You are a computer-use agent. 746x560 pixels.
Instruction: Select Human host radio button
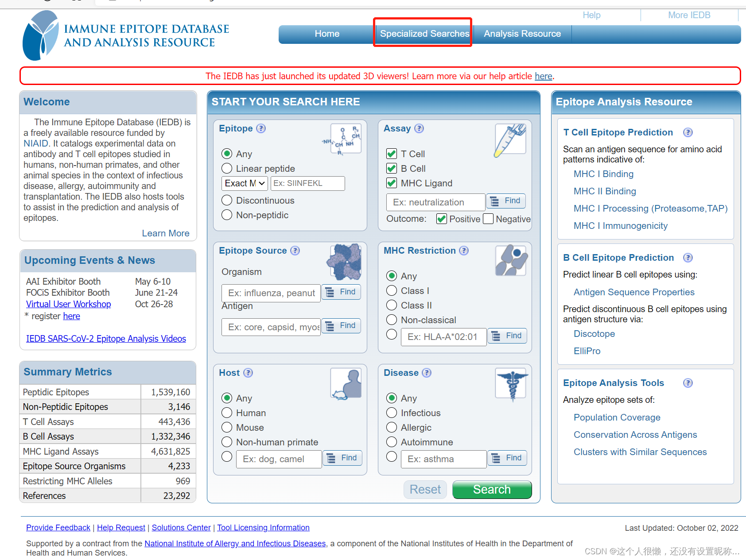point(227,413)
